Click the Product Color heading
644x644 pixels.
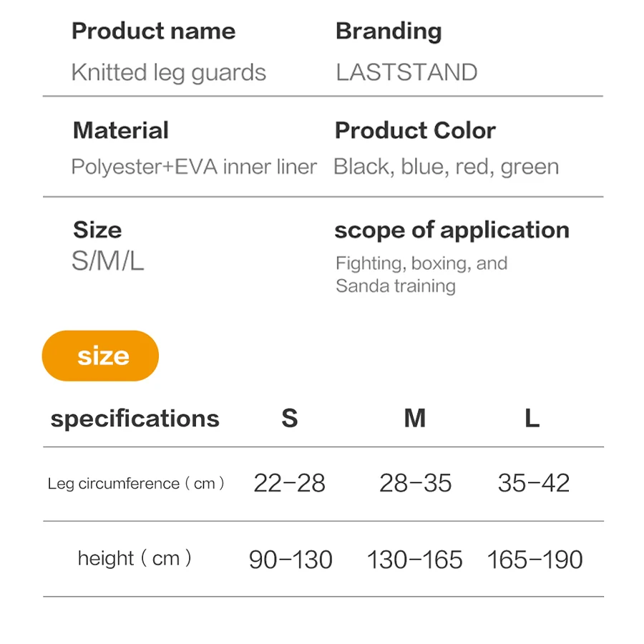415,131
